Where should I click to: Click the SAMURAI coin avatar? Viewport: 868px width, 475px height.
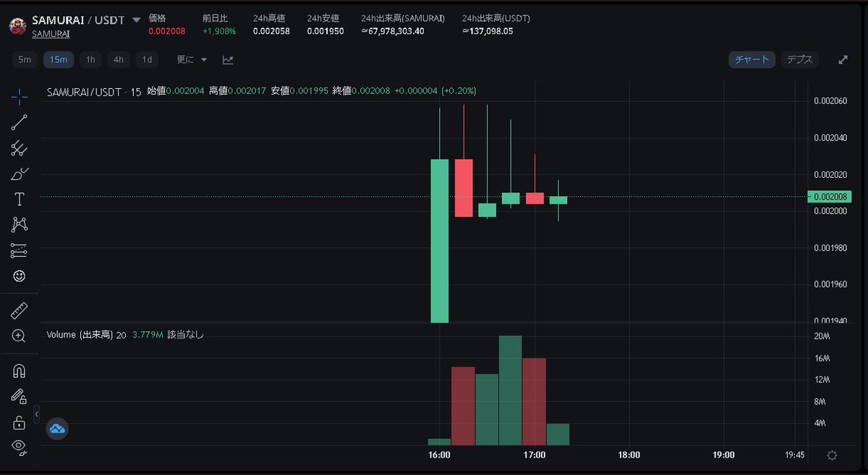tap(18, 27)
